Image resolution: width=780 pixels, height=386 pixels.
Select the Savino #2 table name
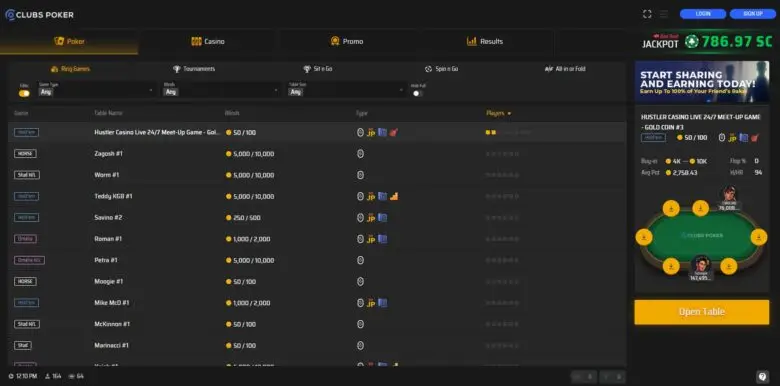(108, 217)
